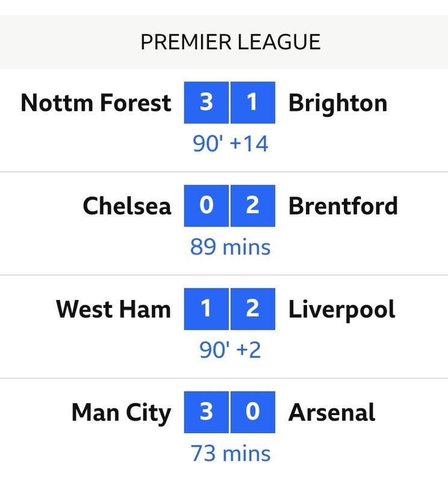Click the 90' +14 match time
This screenshot has height=482, width=448.
coord(230,144)
